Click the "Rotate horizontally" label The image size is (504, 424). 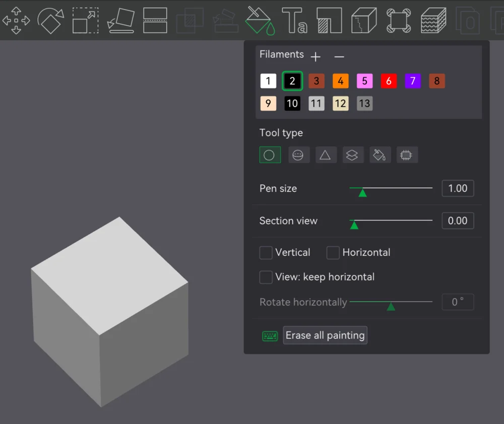pyautogui.click(x=303, y=302)
